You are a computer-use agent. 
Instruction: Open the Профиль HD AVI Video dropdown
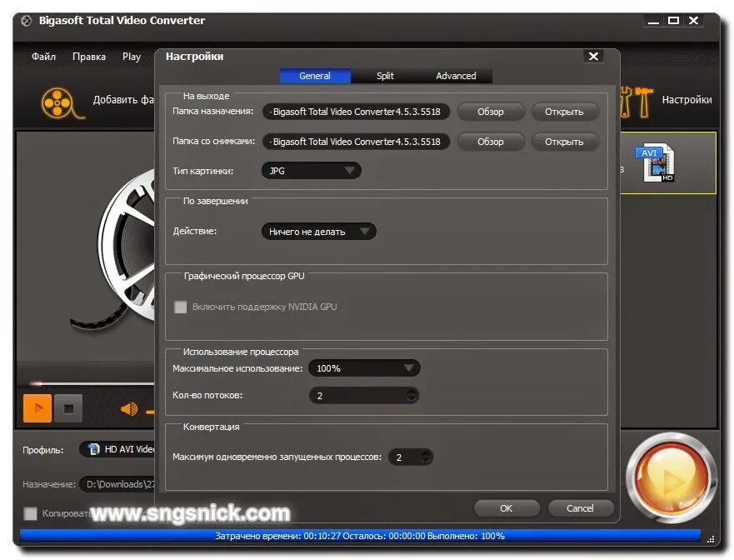click(117, 449)
